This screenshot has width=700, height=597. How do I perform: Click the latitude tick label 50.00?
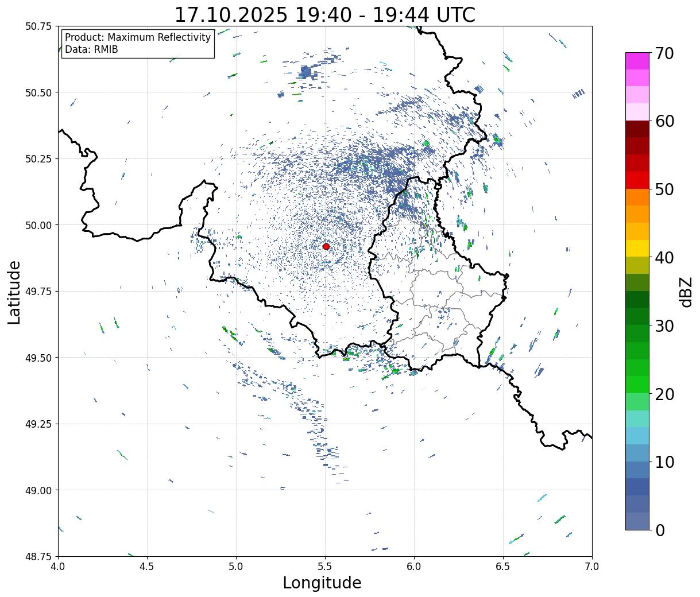(38, 225)
